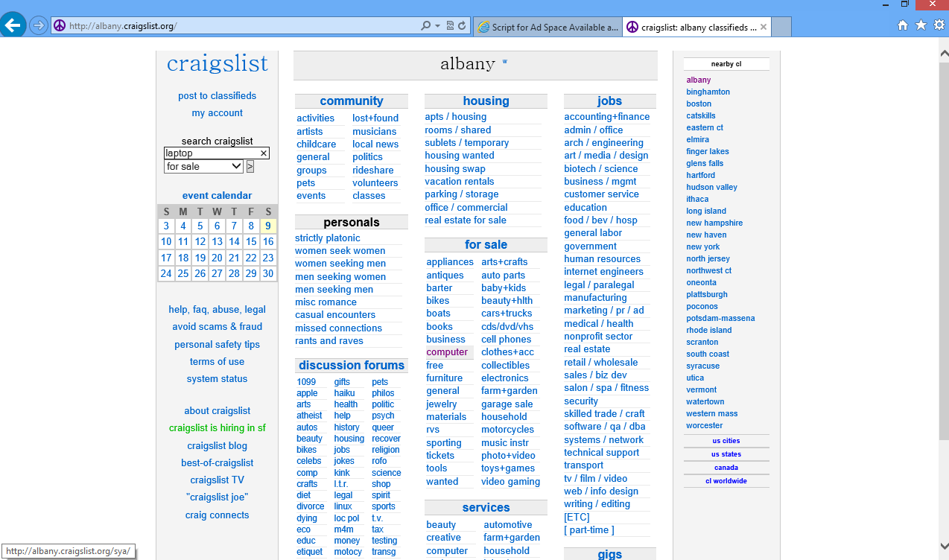Image resolution: width=949 pixels, height=560 pixels.
Task: Clear the search box with the X icon
Action: point(263,153)
